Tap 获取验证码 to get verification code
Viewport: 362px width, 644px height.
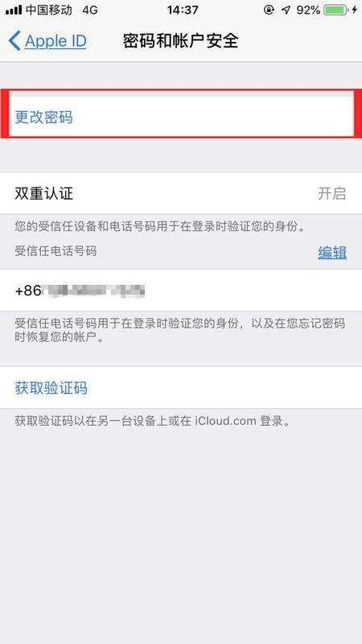[x=181, y=388]
